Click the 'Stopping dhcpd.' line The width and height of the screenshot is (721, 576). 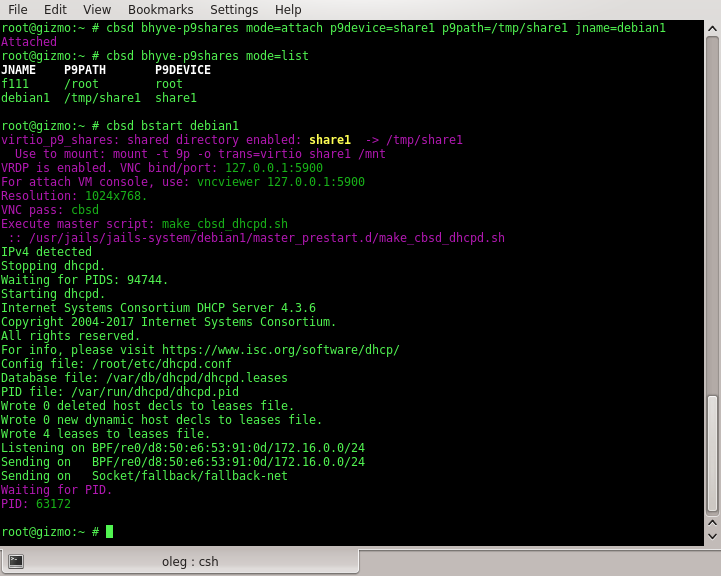tap(53, 266)
